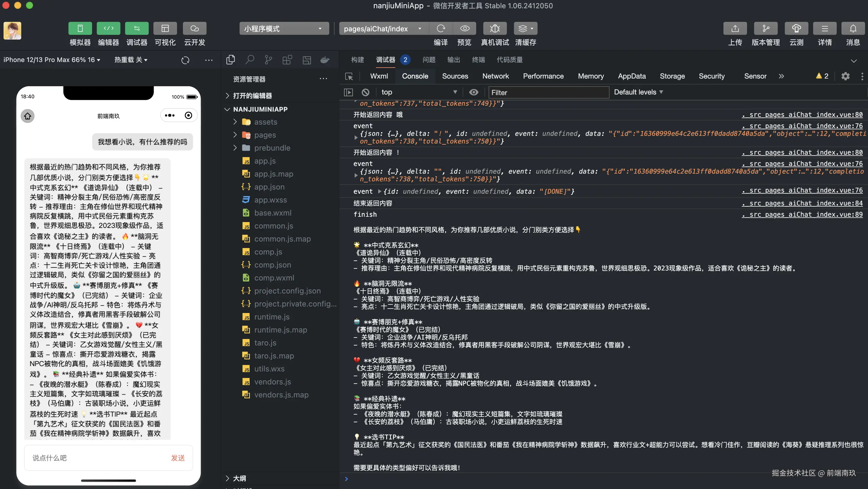Click the 编译 refresh icon
Viewport: 868px width, 489px height.
pos(441,29)
